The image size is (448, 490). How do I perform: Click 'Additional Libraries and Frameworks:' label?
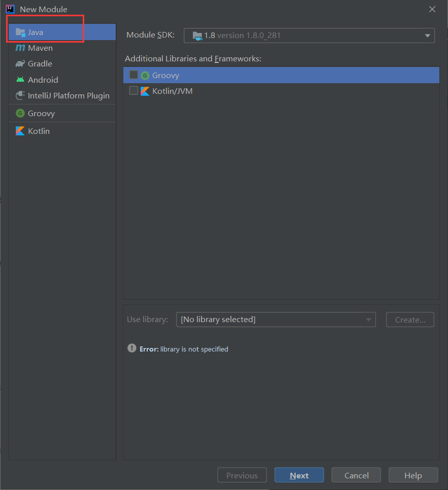click(x=193, y=59)
